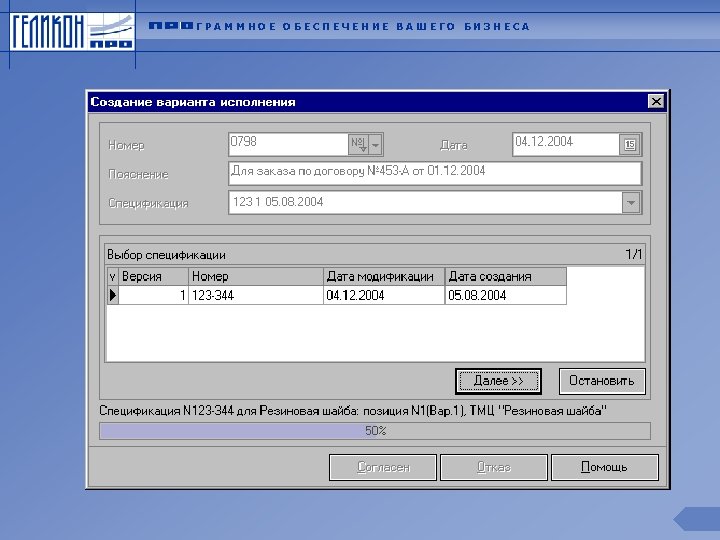Click the Версия column header
The height and width of the screenshot is (540, 720).
(153, 276)
